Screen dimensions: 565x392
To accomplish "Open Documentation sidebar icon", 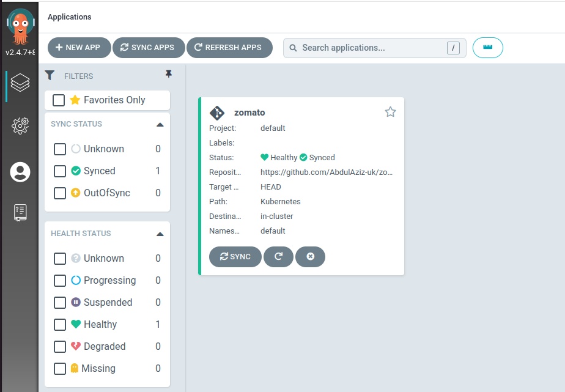I will 20,213.
